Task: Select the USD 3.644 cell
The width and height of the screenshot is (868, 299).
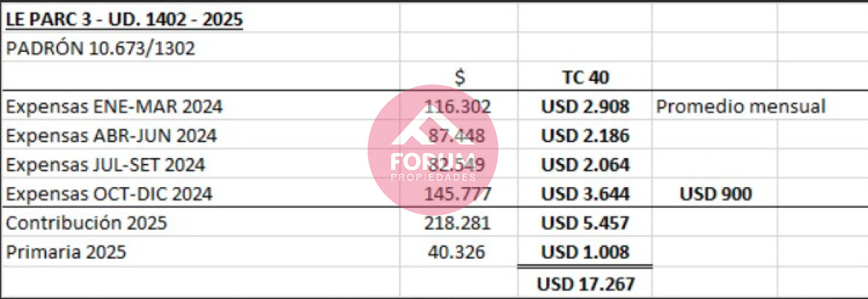Action: [x=584, y=194]
